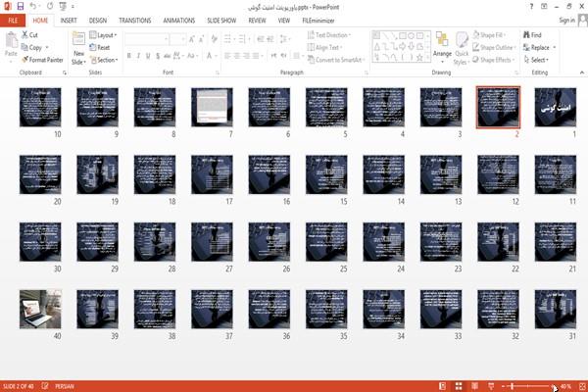Open the font size combo box
This screenshot has width=588, height=392.
177,39
